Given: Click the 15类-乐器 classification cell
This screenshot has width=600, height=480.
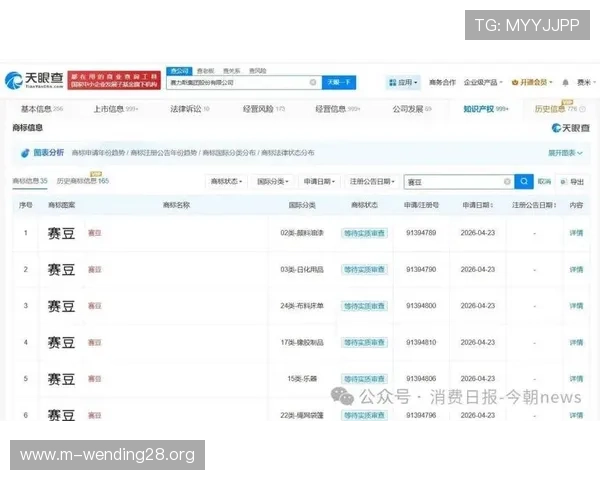Looking at the screenshot, I should pyautogui.click(x=302, y=379).
